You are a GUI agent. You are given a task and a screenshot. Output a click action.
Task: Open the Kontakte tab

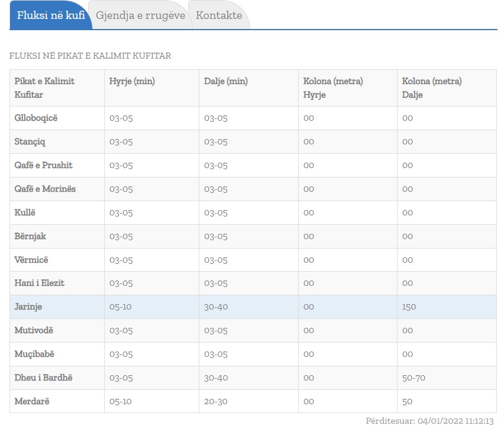pos(219,15)
